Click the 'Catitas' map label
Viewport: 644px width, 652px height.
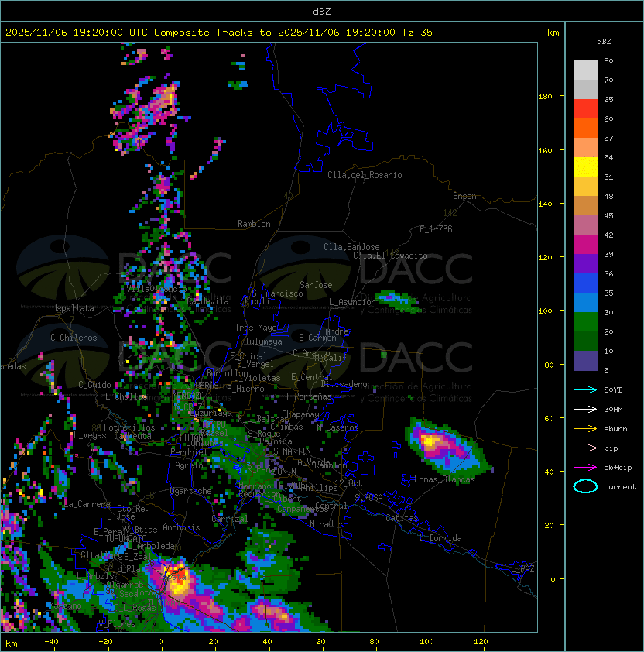tap(402, 518)
